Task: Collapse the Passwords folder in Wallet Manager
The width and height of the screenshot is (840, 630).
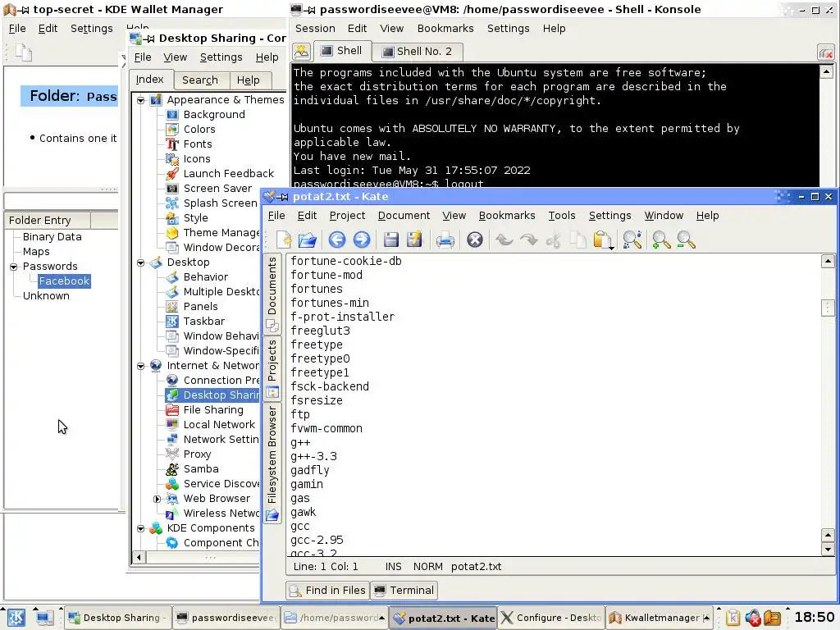Action: point(13,267)
